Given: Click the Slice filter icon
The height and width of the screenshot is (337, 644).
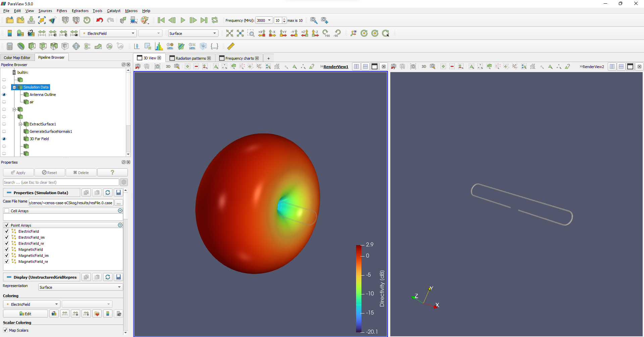Looking at the screenshot, I should (43, 46).
